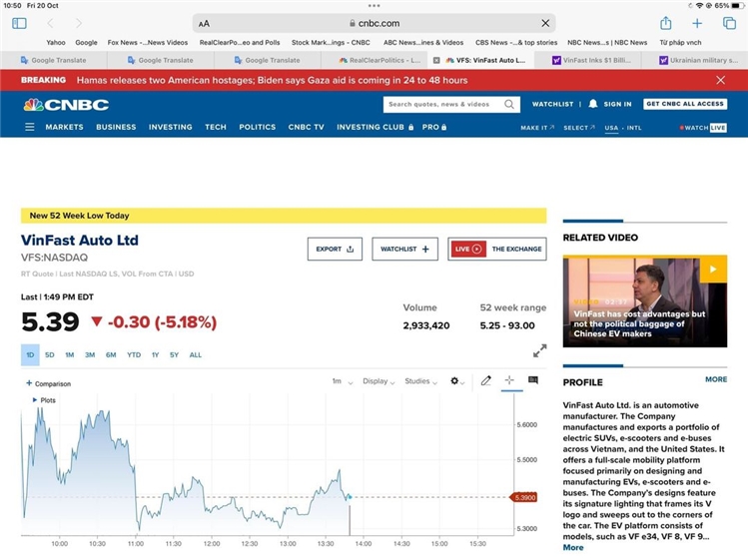Open BUSINESS menu
The image size is (748, 560).
pos(116,127)
